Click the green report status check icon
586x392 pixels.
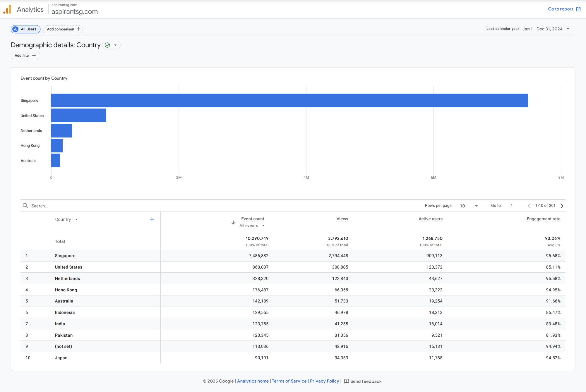pyautogui.click(x=107, y=45)
